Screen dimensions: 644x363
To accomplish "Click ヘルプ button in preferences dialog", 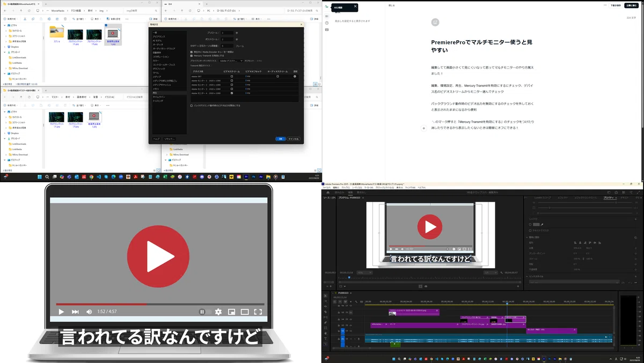I will pos(156,139).
